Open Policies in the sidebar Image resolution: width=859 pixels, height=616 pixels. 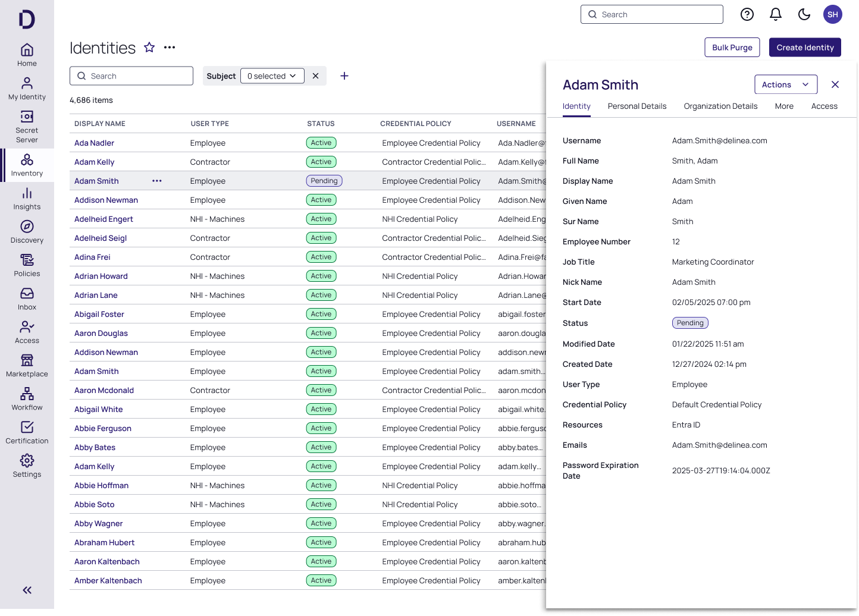coord(27,265)
